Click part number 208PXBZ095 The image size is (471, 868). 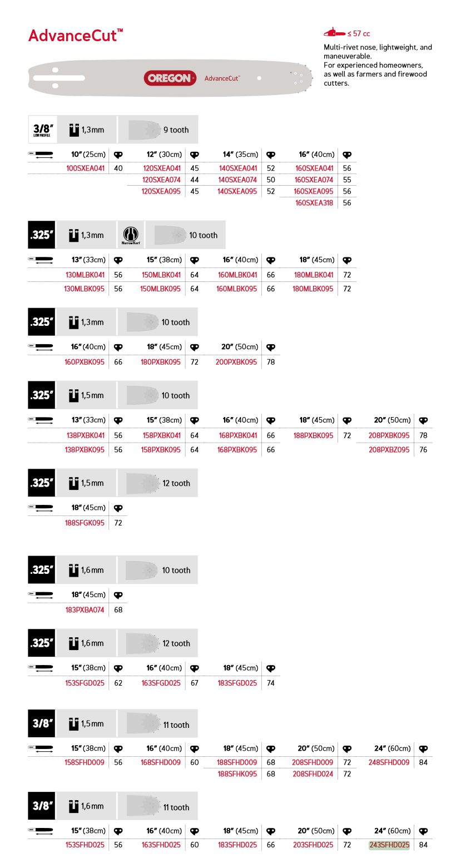(389, 450)
